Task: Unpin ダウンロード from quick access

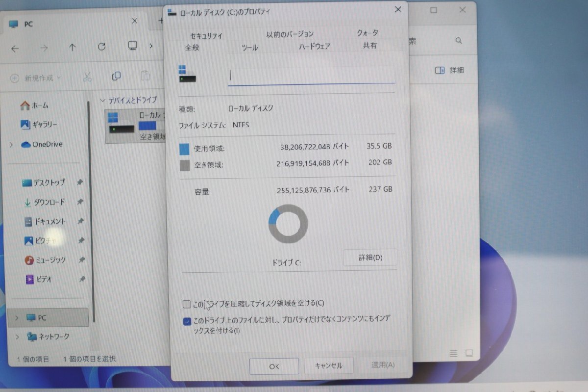Action: click(80, 202)
